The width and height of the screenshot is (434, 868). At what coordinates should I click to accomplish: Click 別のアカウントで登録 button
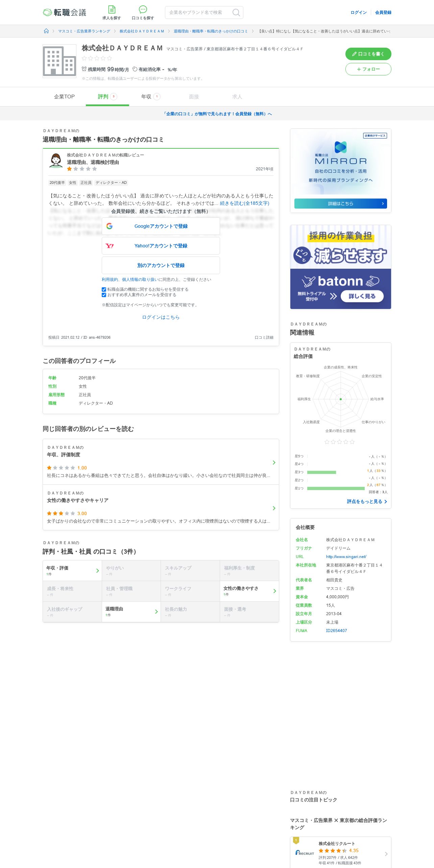coord(161,265)
